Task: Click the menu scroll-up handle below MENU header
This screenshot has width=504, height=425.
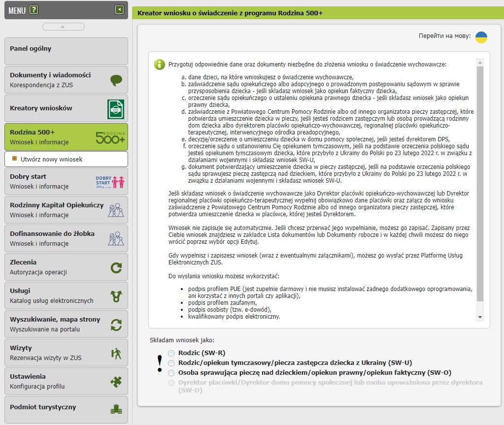Action: coord(67,27)
